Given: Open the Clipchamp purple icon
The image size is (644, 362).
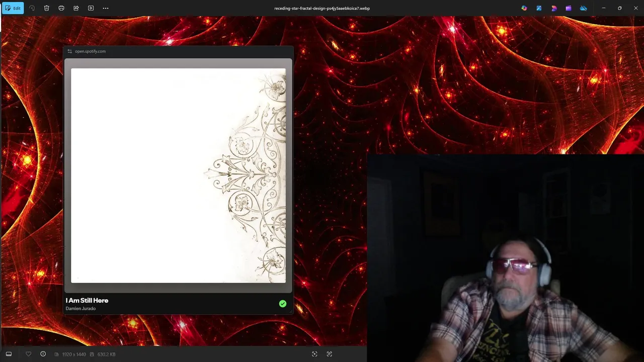Looking at the screenshot, I should pos(569,8).
